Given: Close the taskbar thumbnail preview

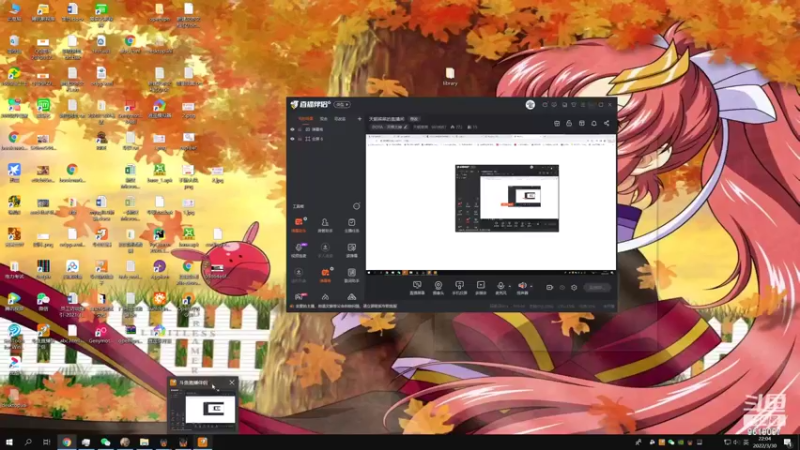Looking at the screenshot, I should [x=232, y=383].
